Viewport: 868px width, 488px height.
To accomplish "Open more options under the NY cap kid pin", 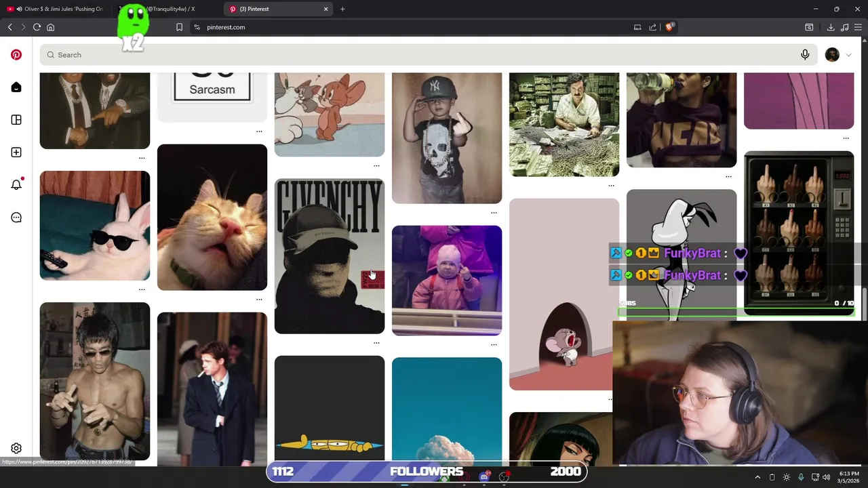I will [x=494, y=212].
